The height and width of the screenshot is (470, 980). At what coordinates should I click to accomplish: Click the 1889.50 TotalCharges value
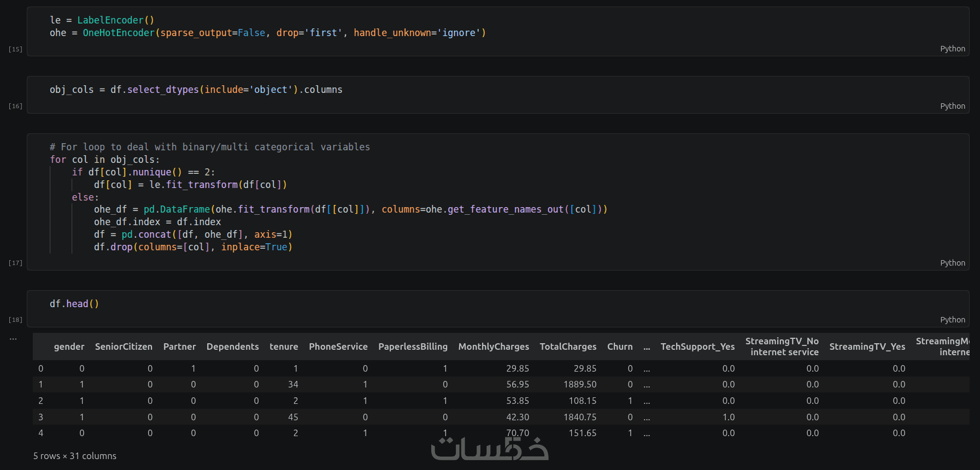click(580, 385)
